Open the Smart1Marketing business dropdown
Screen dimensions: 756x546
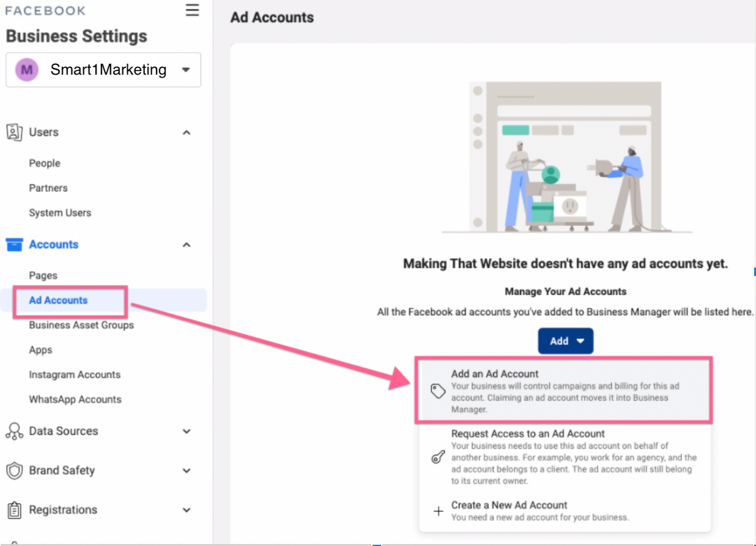coord(186,70)
